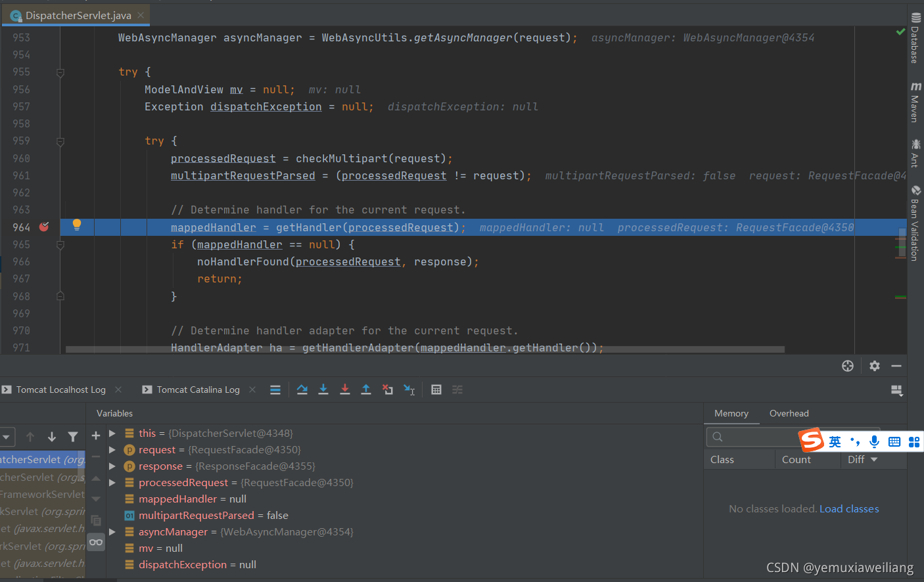Open the debug panel gear settings
This screenshot has height=582, width=924.
point(875,366)
